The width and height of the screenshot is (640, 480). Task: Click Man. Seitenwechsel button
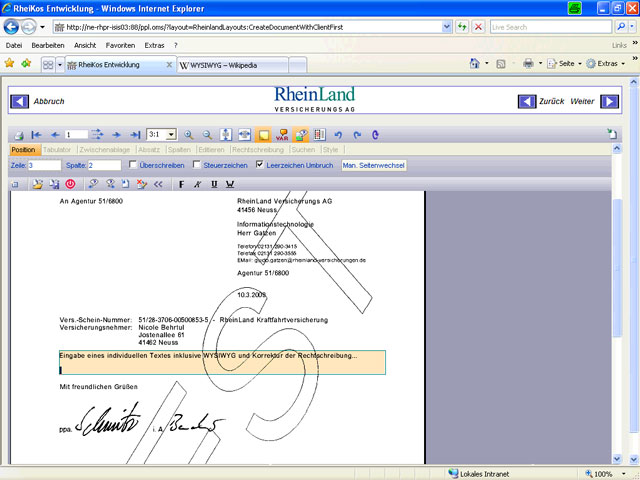click(x=373, y=165)
